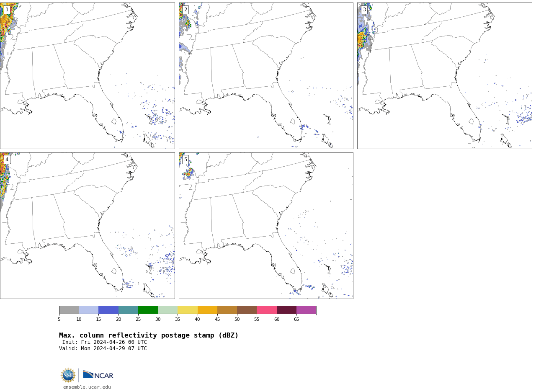This screenshot has height=392, width=536.
Task: Select the tan 45-50 dBZ swatch
Action: click(227, 310)
